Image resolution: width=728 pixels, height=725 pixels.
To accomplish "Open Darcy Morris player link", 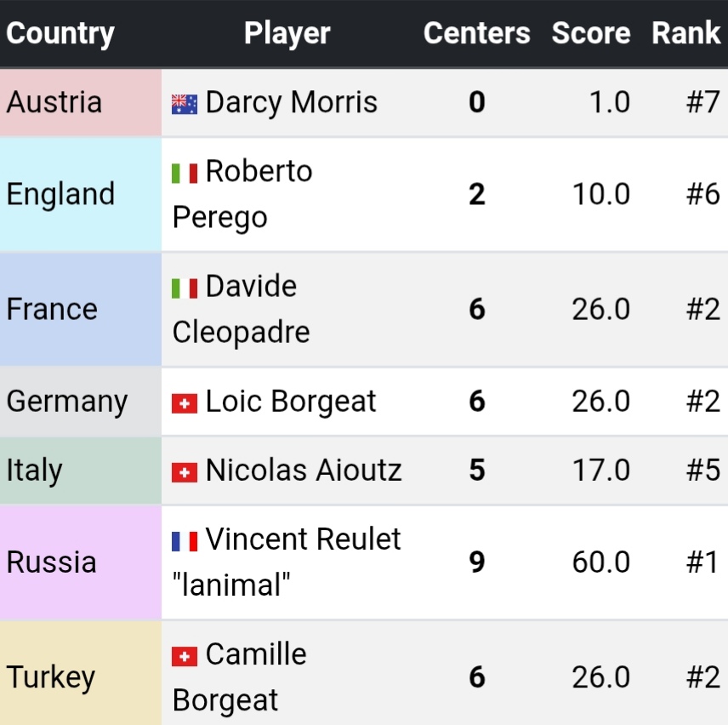I will (x=291, y=103).
